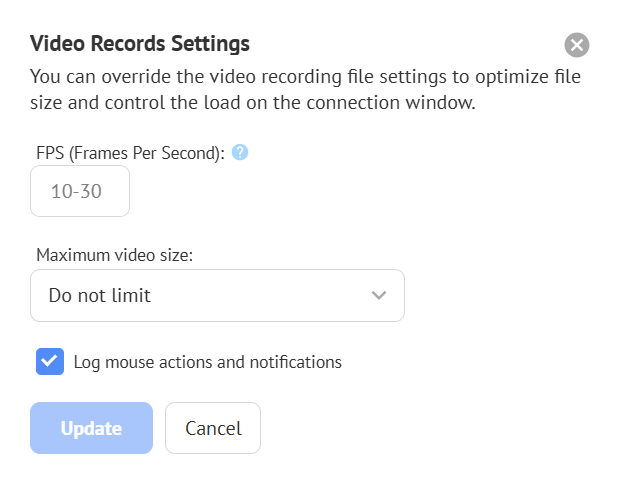Click the white checkmark in the blue box

(50, 362)
